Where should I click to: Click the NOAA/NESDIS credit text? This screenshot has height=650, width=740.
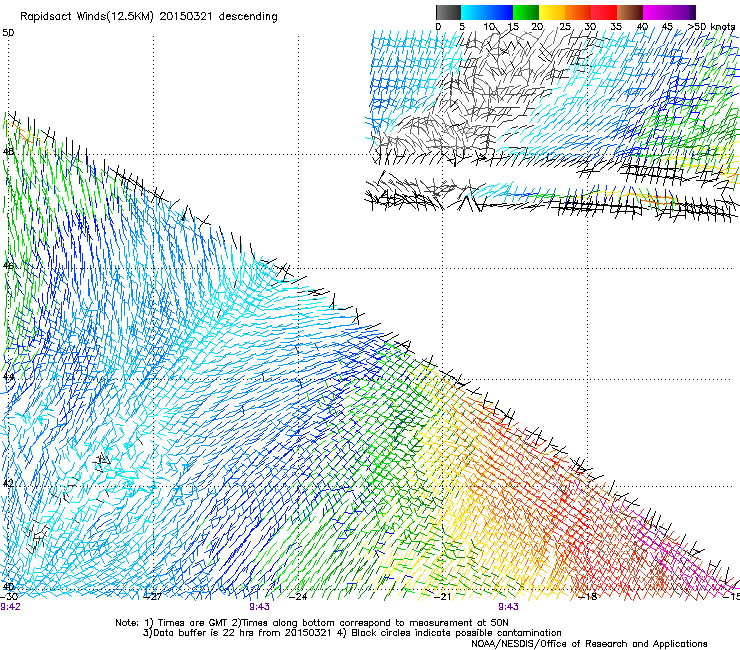point(589,644)
